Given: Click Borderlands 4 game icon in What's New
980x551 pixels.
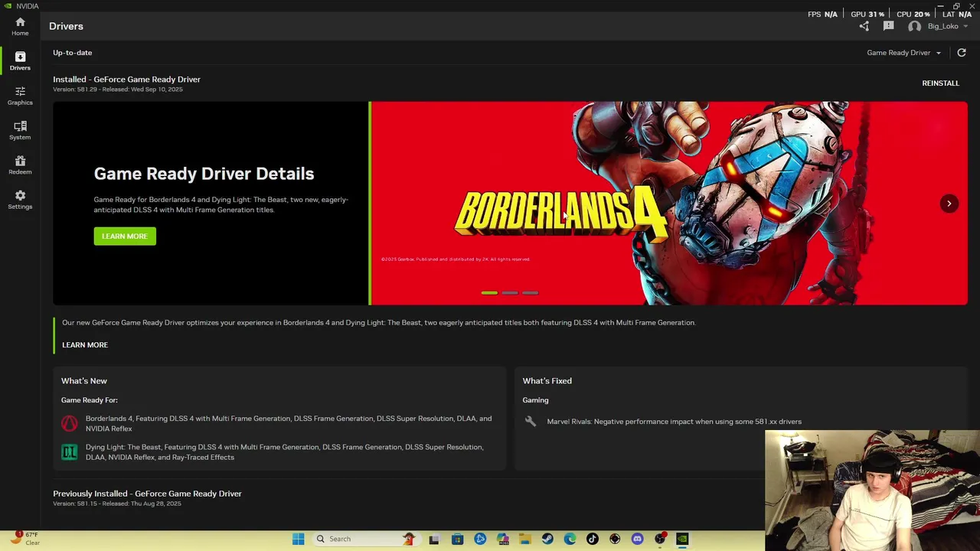Looking at the screenshot, I should click(x=70, y=423).
